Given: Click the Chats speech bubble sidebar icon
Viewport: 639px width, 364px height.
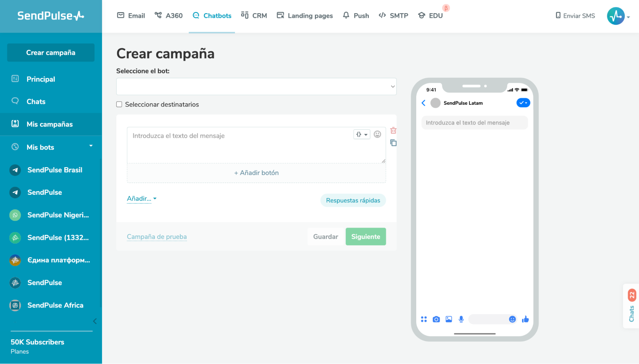Looking at the screenshot, I should coord(15,101).
